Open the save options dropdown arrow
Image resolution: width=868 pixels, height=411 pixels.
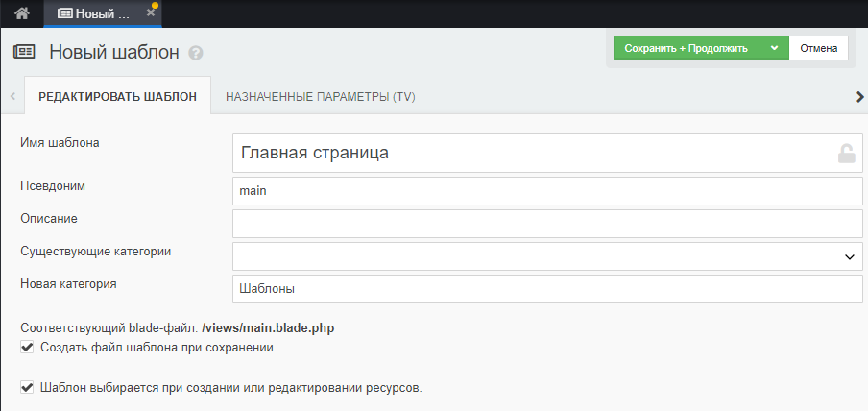[774, 48]
